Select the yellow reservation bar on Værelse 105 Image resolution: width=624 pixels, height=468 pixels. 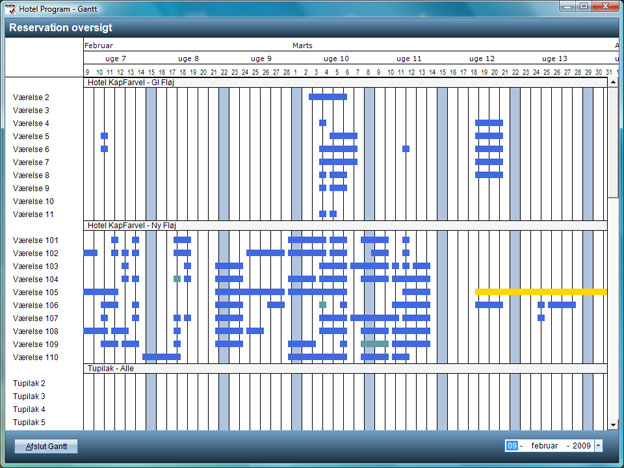coord(540,292)
